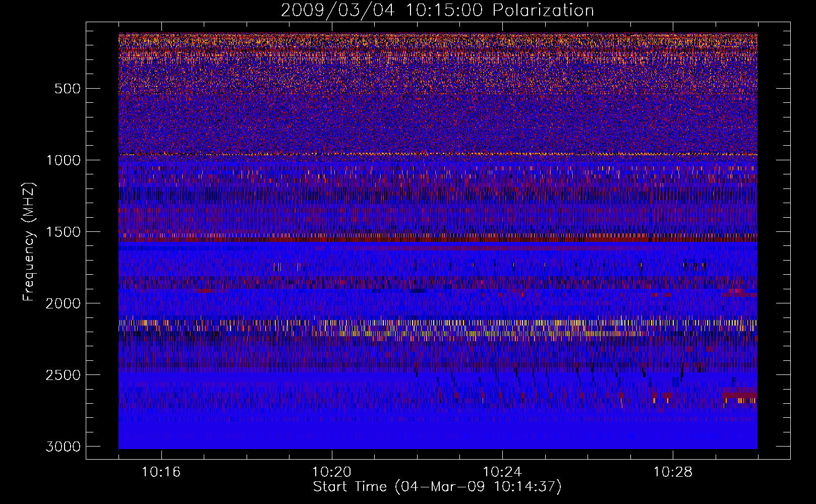Click the 10:20 time tick label

tap(332, 472)
